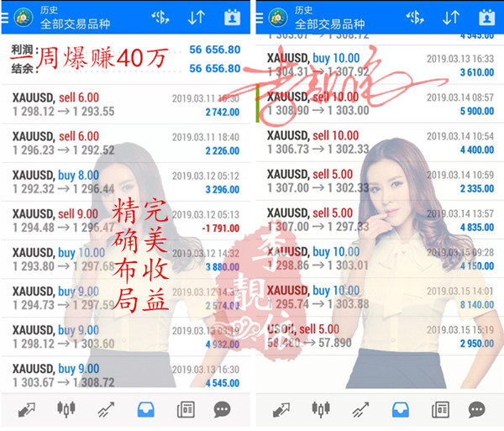Open the Trade trend-line icon in left bottom bar
504x431 pixels.
click(106, 409)
